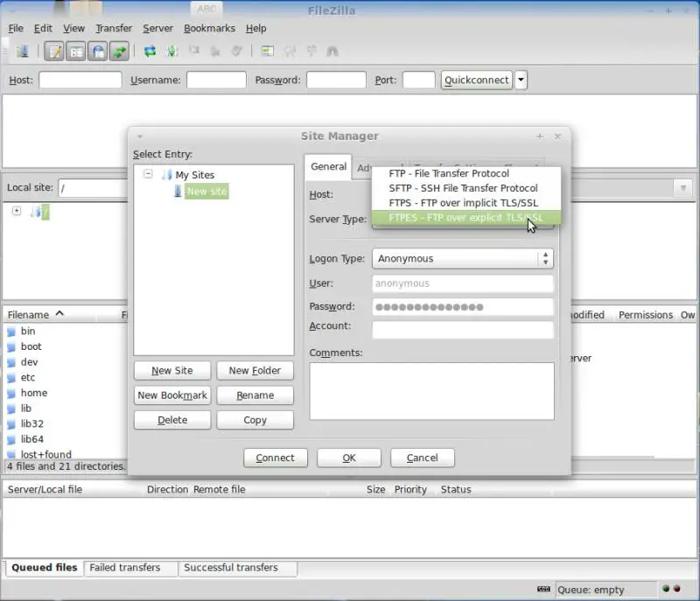Toggle the directory comparison icon

coord(290,52)
